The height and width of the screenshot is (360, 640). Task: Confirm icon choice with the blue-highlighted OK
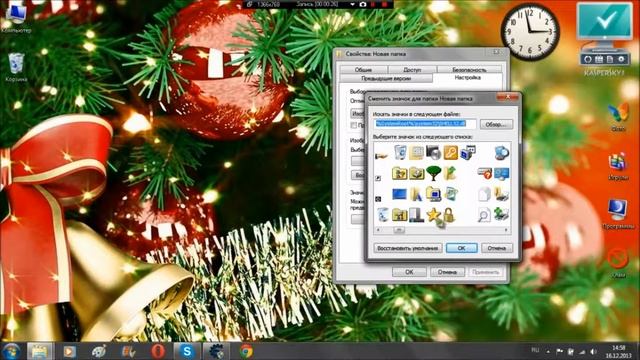[x=461, y=248]
